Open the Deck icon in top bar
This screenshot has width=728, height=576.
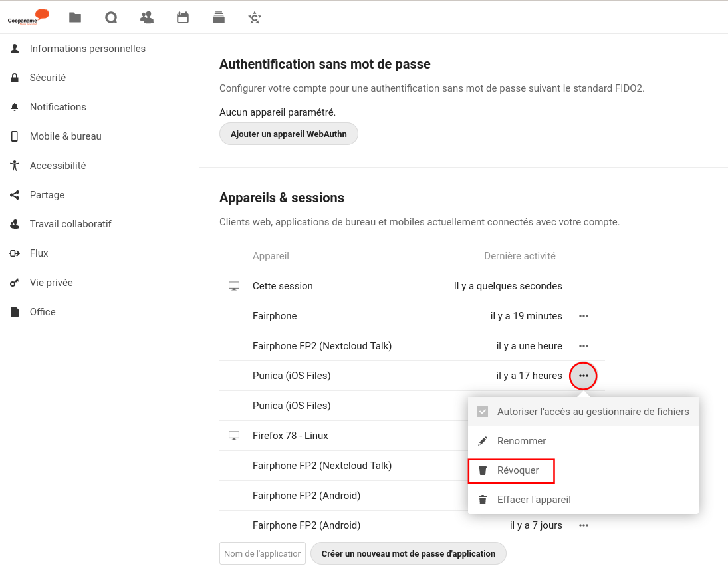click(x=219, y=17)
